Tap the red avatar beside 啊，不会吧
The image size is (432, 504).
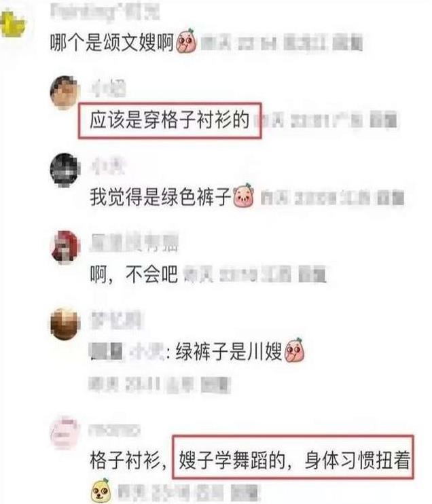pyautogui.click(x=65, y=247)
